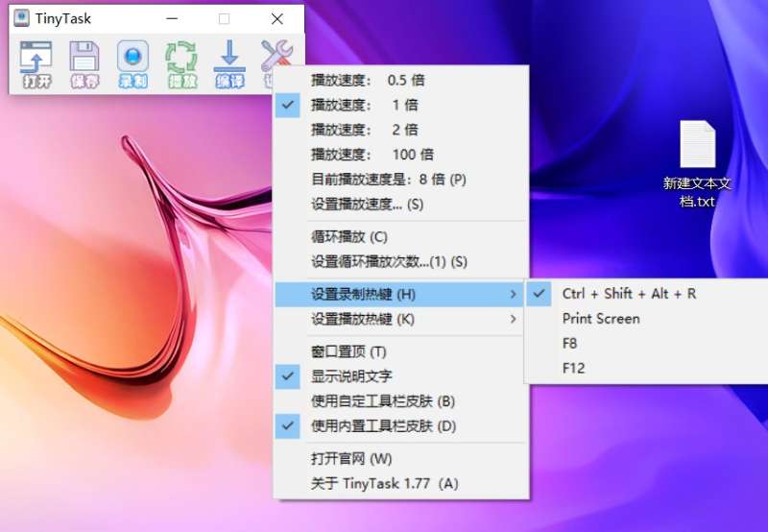768x532 pixels.
Task: Set recording hotkey to F12
Action: 647,369
